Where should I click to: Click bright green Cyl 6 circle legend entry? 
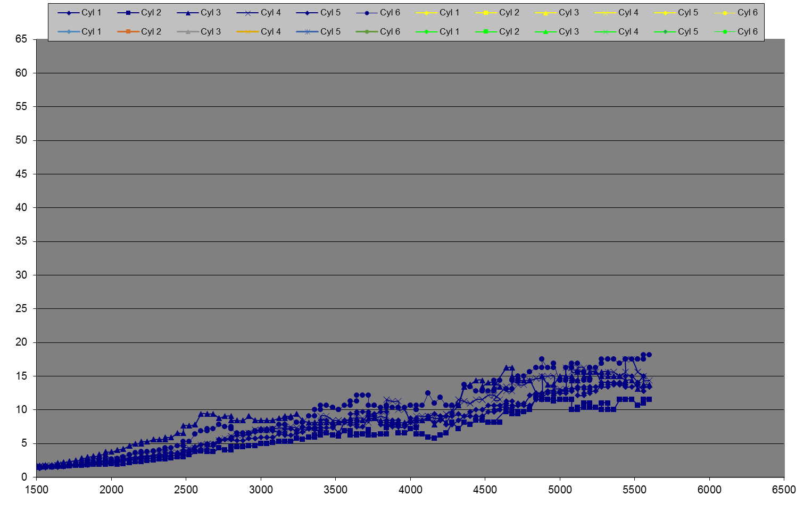(x=735, y=32)
